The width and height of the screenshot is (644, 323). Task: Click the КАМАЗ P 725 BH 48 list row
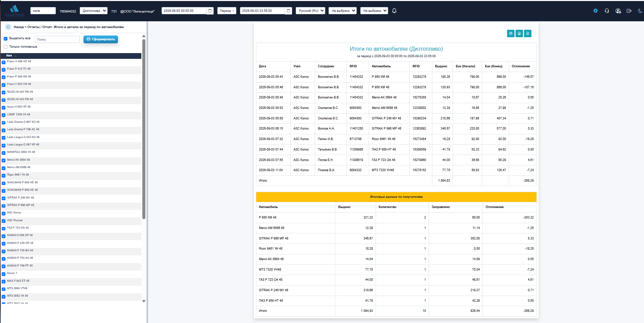(x=71, y=251)
